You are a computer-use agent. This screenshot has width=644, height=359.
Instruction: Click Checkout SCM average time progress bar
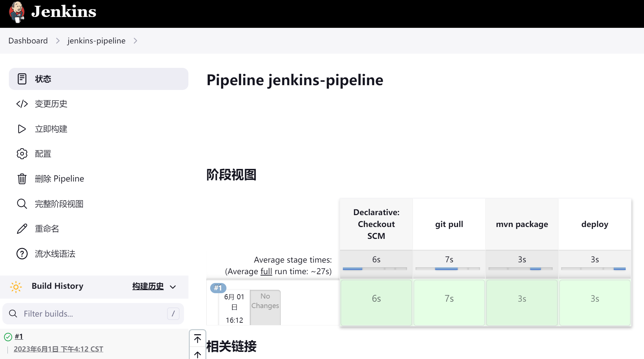(375, 269)
